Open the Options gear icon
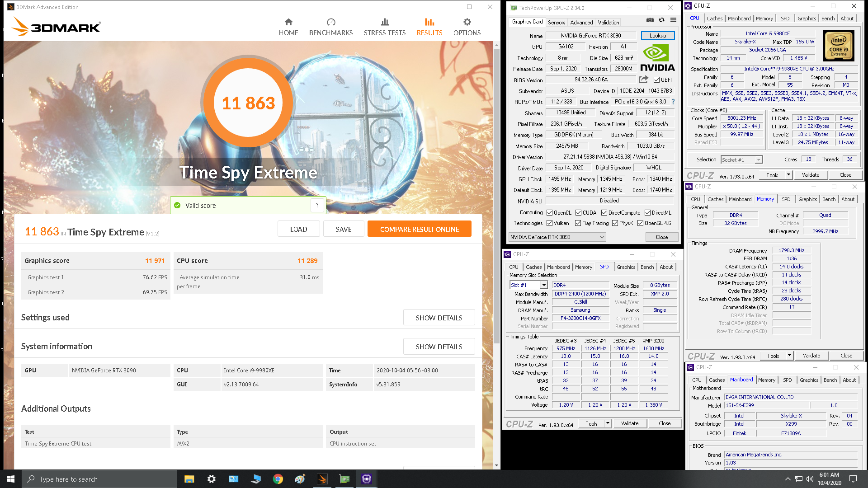This screenshot has width=868, height=488. 467,22
